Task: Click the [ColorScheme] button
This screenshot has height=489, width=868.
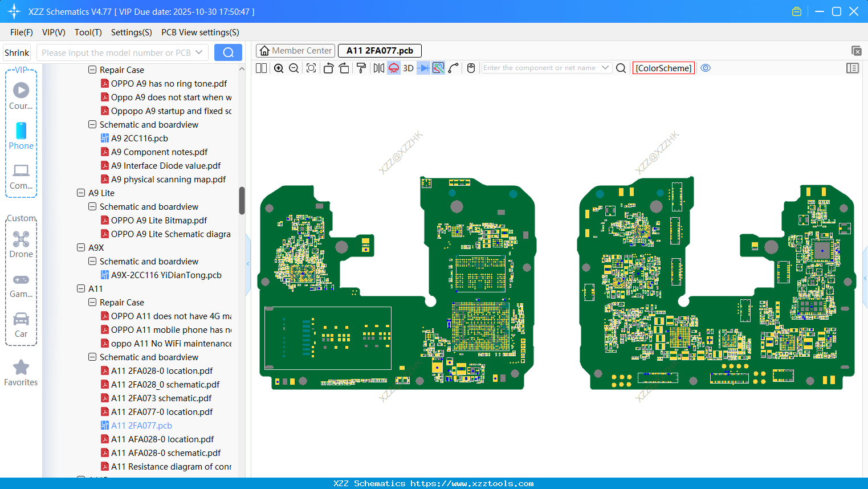Action: point(663,68)
